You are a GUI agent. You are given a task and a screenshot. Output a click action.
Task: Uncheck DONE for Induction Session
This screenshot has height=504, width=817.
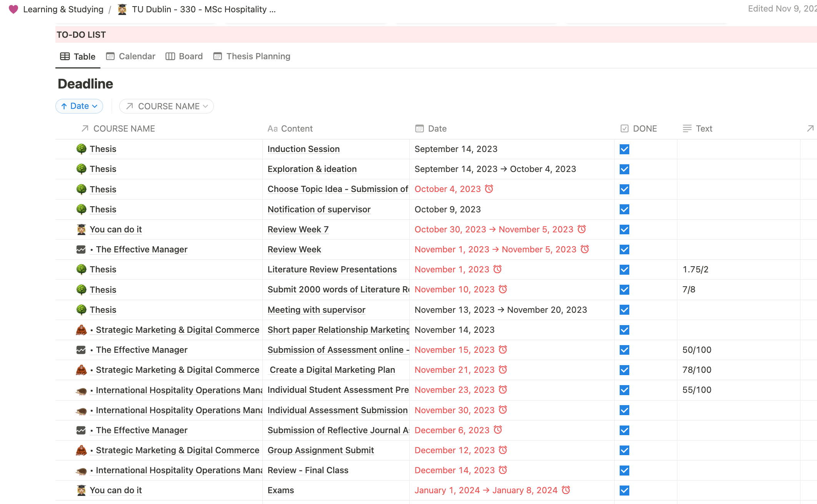624,149
